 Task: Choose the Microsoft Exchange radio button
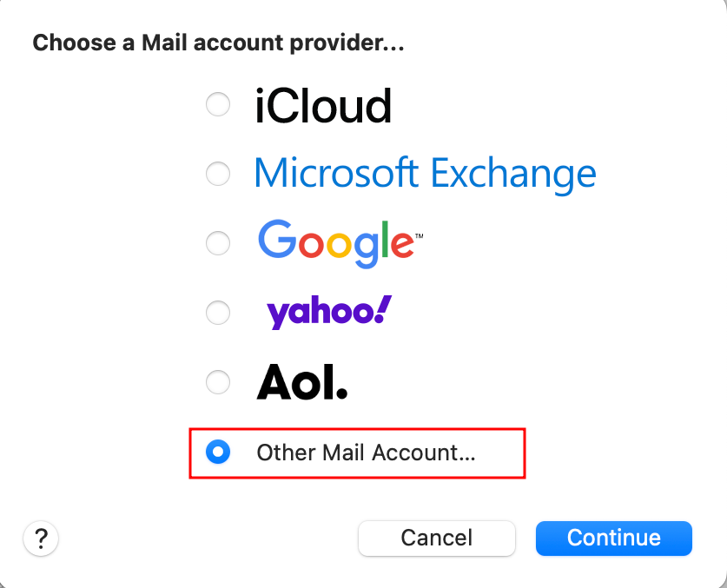coord(218,174)
